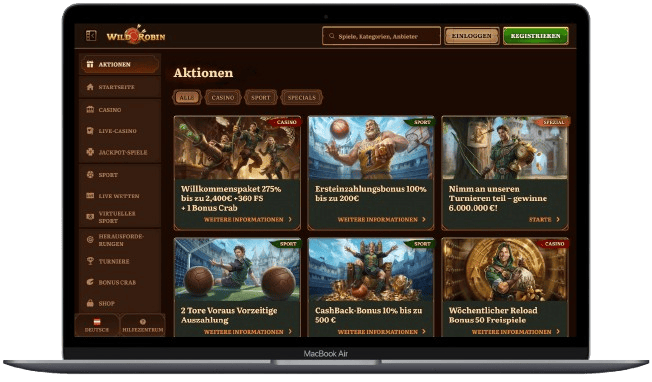Image resolution: width=652 pixels, height=382 pixels.
Task: Click the Jackpot-Spiele sidebar icon
Action: (90, 152)
